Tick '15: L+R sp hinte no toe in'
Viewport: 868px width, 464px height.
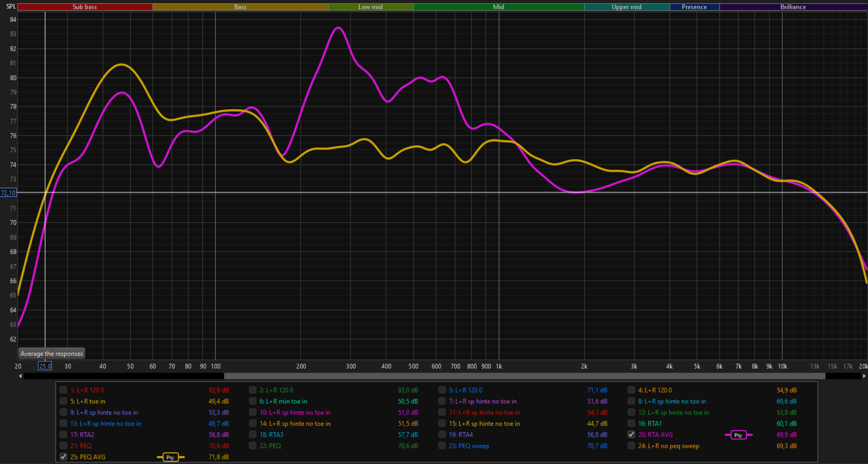442,423
